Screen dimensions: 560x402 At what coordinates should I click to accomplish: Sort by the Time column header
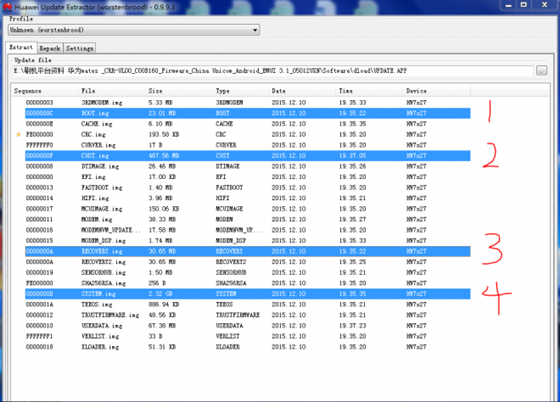369,91
